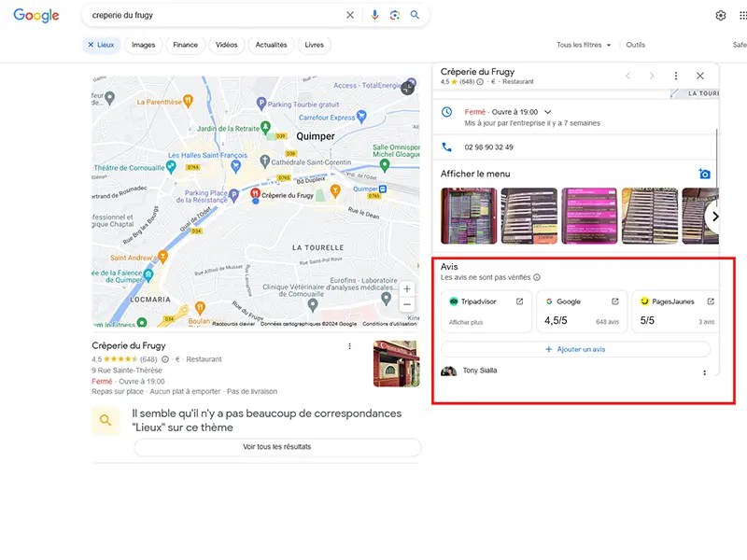Click the Cathédrale Saint-Corentin map marker
The image size is (747, 560).
(265, 161)
